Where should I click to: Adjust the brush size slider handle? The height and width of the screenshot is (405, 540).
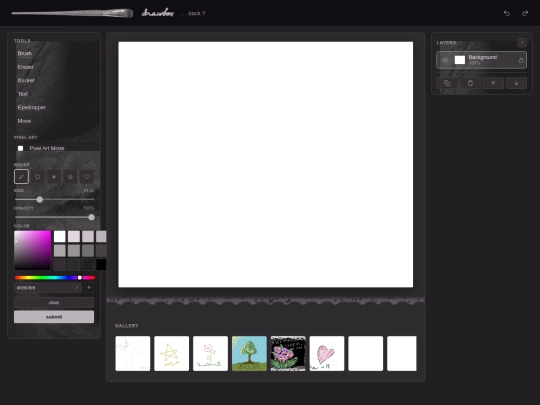pyautogui.click(x=40, y=200)
